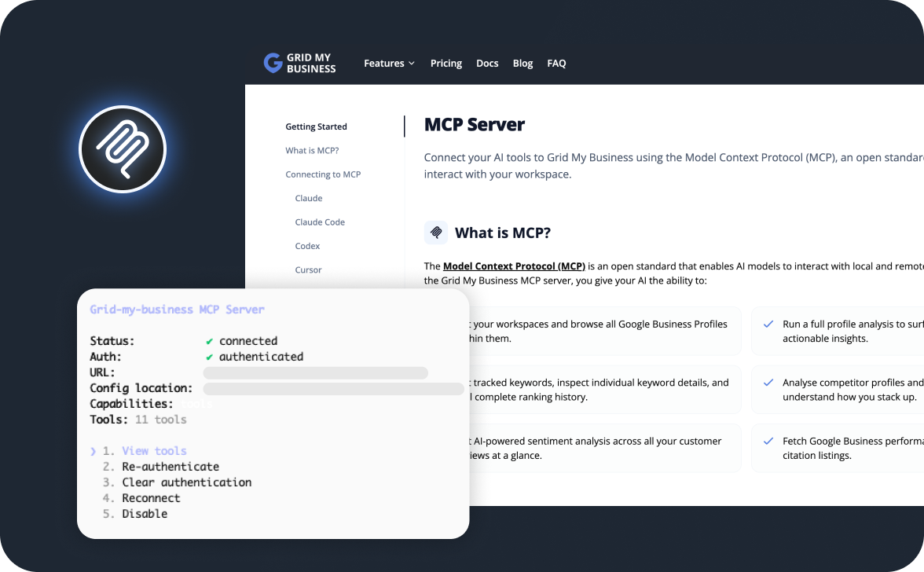
Task: Select Codex in the sidebar
Action: click(308, 246)
